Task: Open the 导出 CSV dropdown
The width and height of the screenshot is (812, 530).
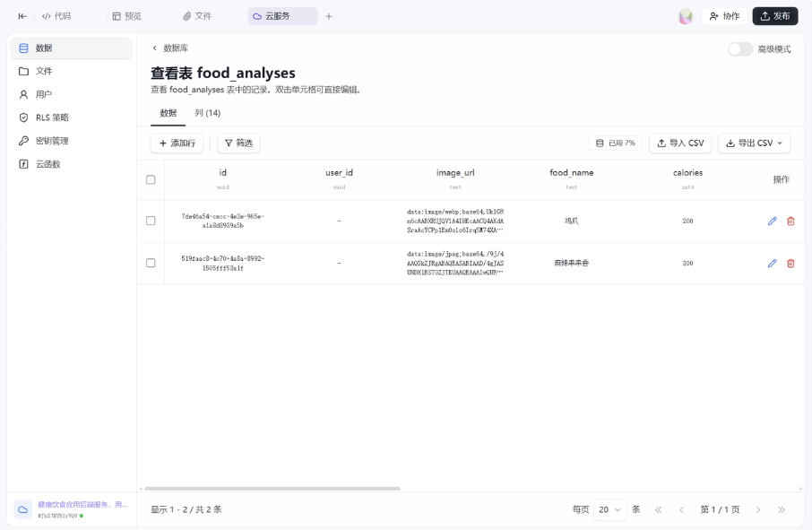Action: point(754,143)
